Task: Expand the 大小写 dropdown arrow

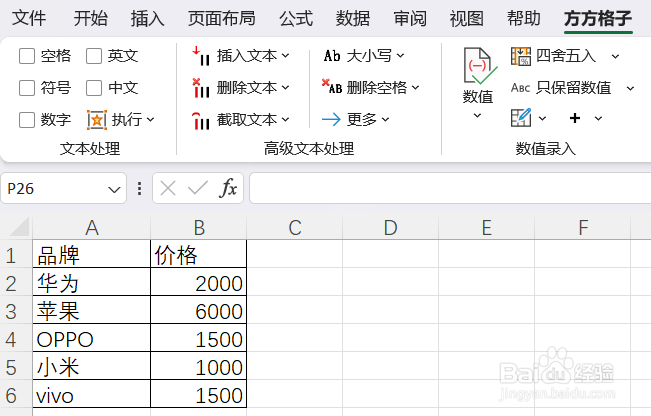Action: coord(400,55)
